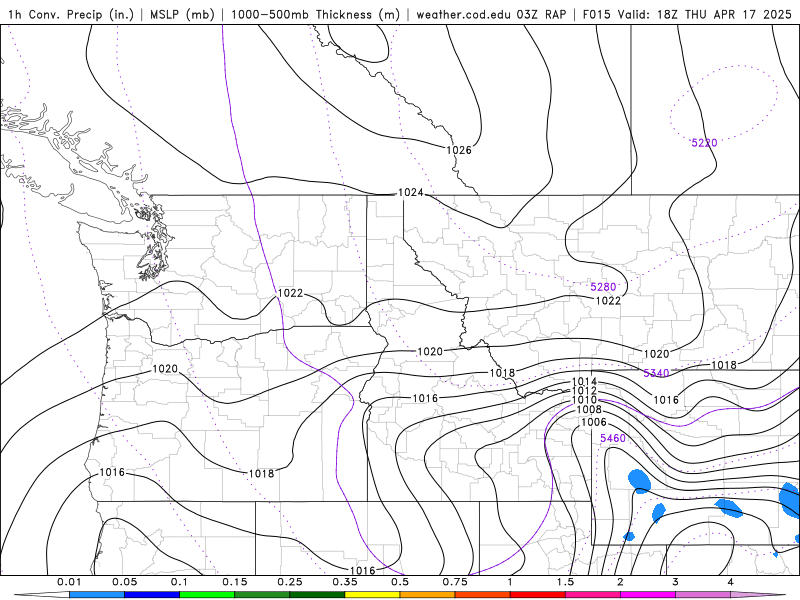Image resolution: width=800 pixels, height=600 pixels.
Task: Select the '1000-500mb Thickness (m)' header text
Action: pyautogui.click(x=315, y=14)
